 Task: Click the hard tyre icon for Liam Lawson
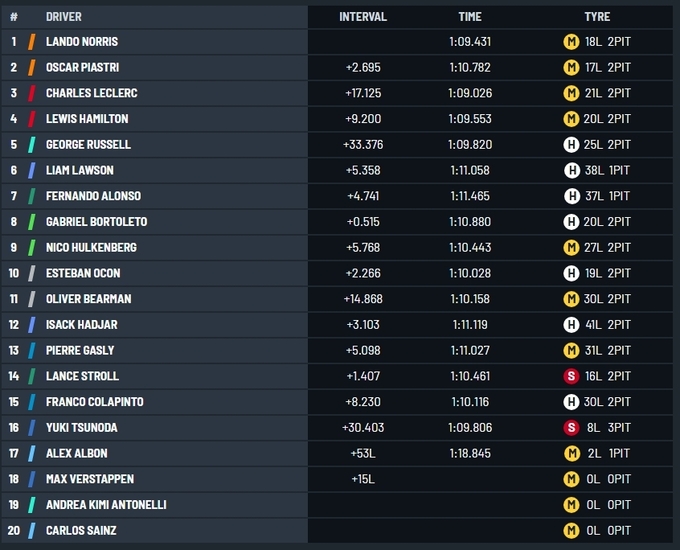point(571,171)
